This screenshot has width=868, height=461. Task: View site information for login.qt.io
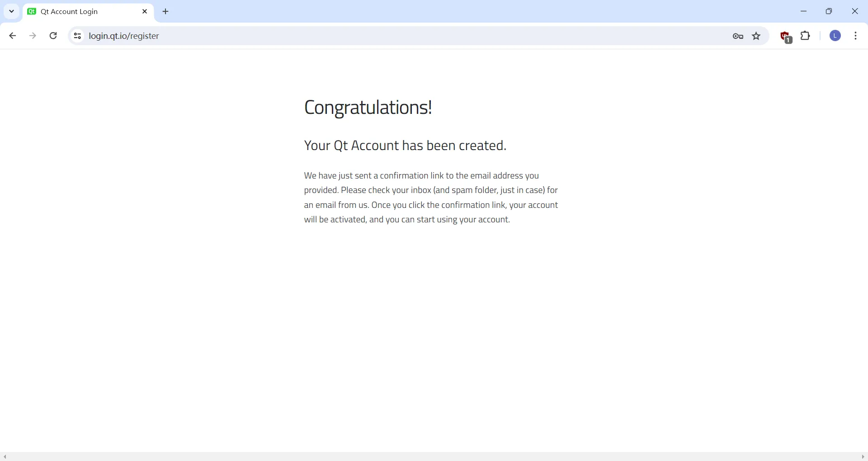tap(77, 36)
